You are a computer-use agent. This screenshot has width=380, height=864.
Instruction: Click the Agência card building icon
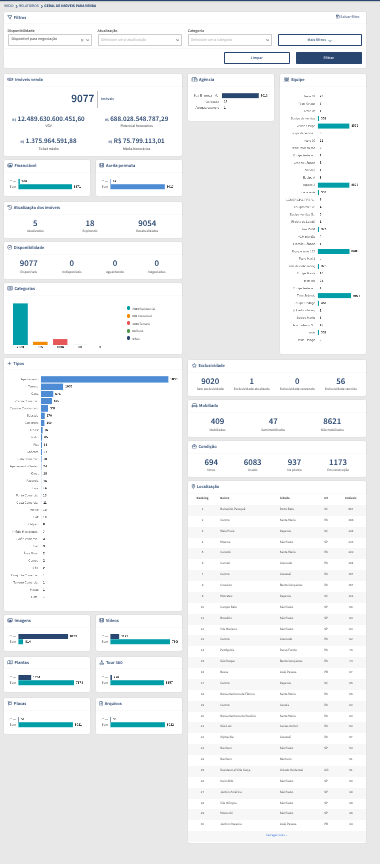pyautogui.click(x=194, y=79)
